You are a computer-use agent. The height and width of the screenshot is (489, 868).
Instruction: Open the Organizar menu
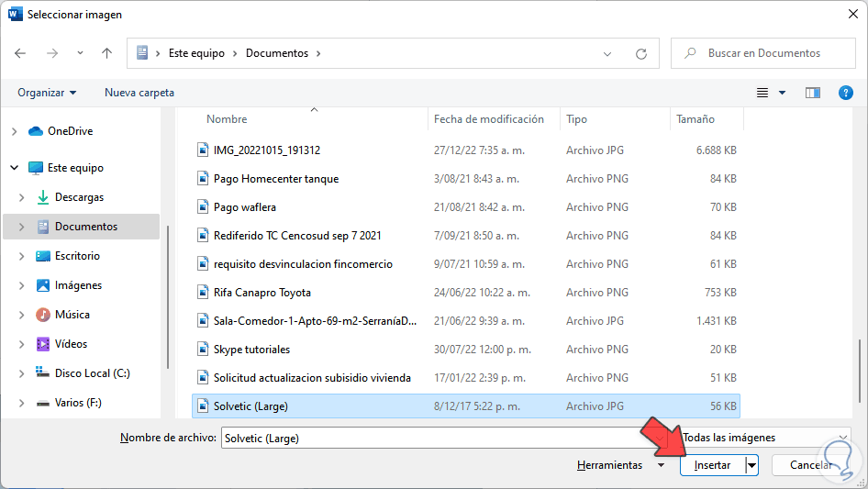tap(47, 93)
